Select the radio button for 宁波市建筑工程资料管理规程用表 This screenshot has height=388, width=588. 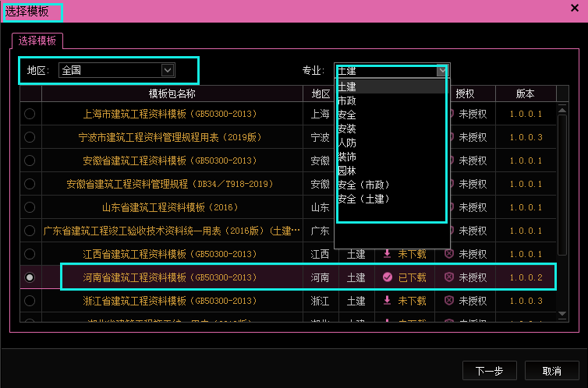(x=30, y=137)
